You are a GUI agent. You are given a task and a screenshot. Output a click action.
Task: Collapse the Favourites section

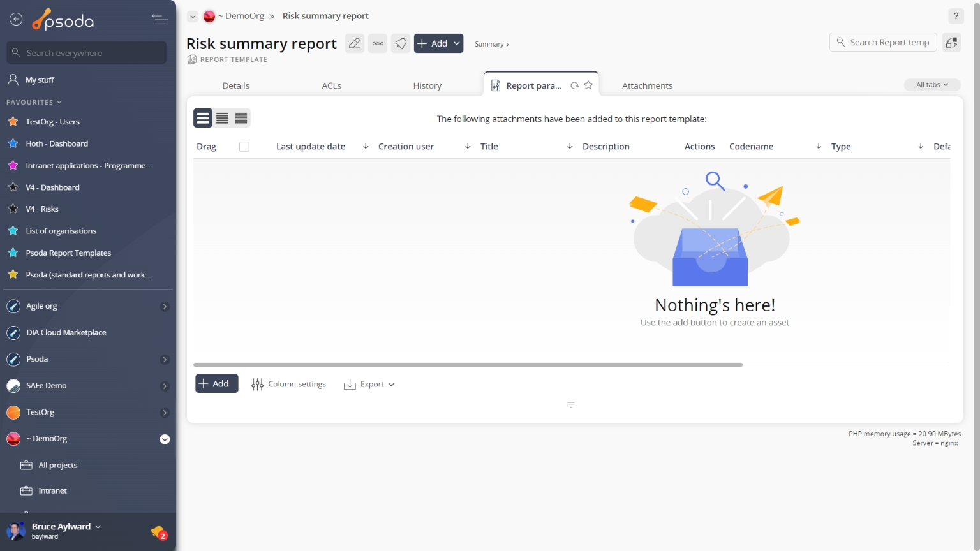(x=34, y=102)
